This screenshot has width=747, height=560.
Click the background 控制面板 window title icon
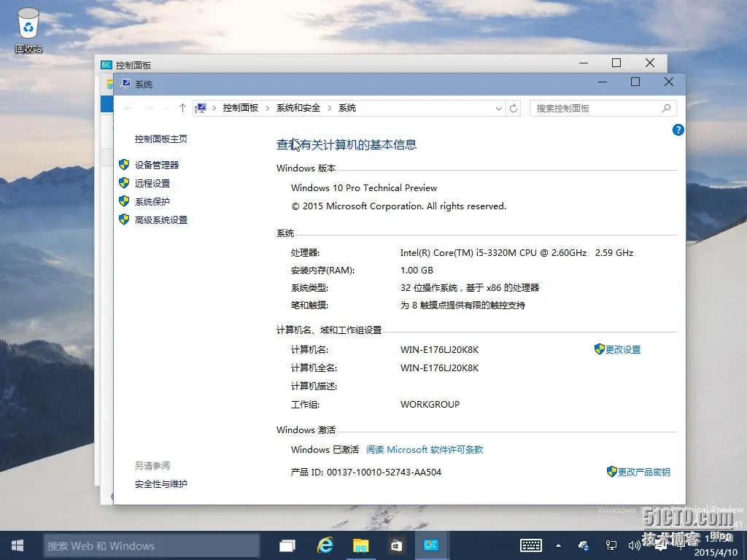107,65
